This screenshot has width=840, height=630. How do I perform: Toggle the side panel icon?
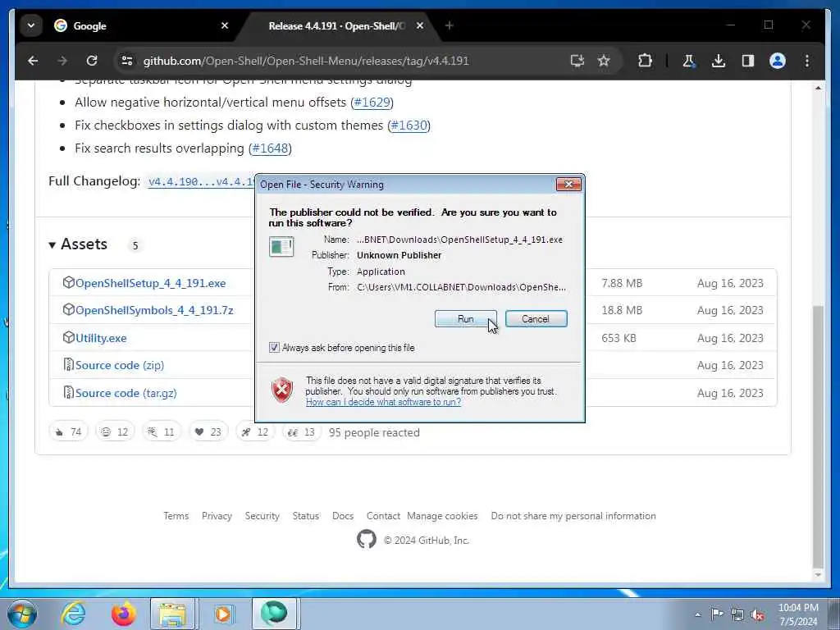748,61
